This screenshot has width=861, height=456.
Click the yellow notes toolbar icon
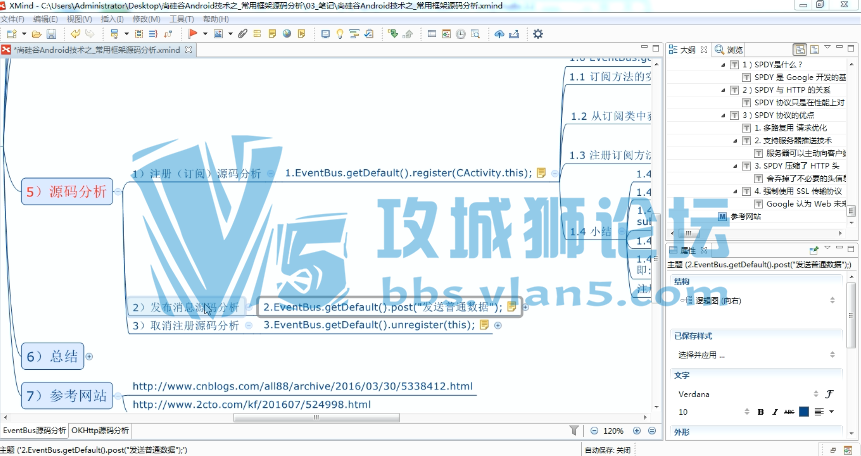272,34
